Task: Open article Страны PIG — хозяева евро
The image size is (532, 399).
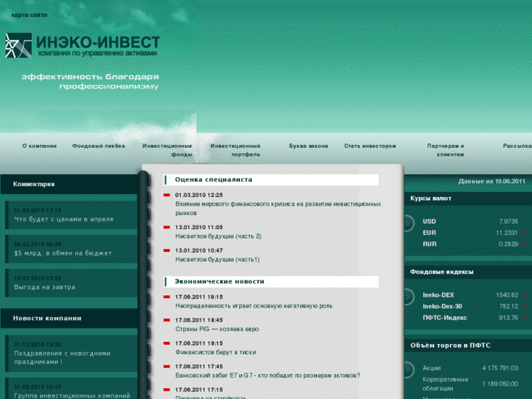Action: coord(217,329)
